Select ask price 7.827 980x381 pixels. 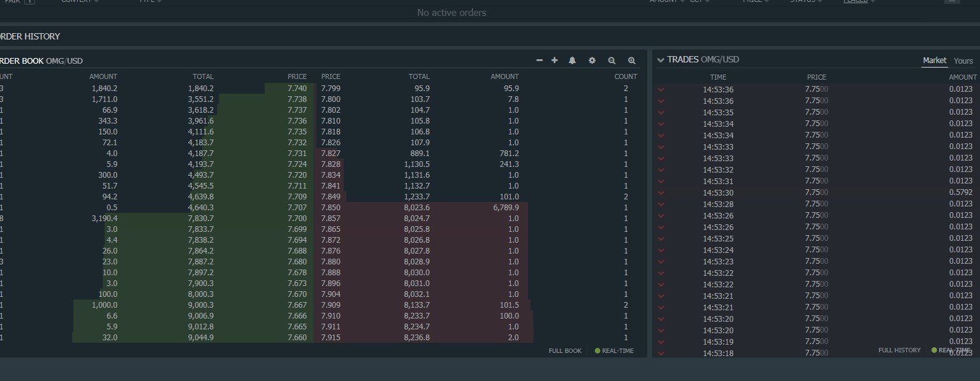(331, 154)
